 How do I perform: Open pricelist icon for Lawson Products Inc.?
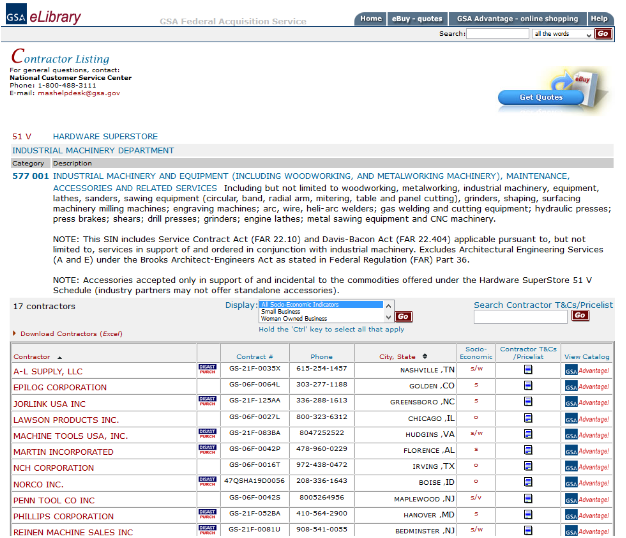pyautogui.click(x=528, y=418)
